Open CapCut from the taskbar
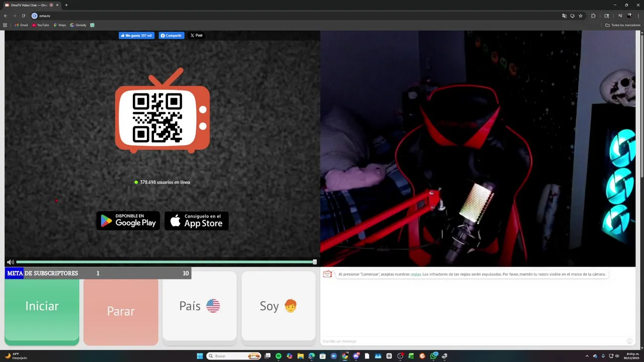 (389, 356)
